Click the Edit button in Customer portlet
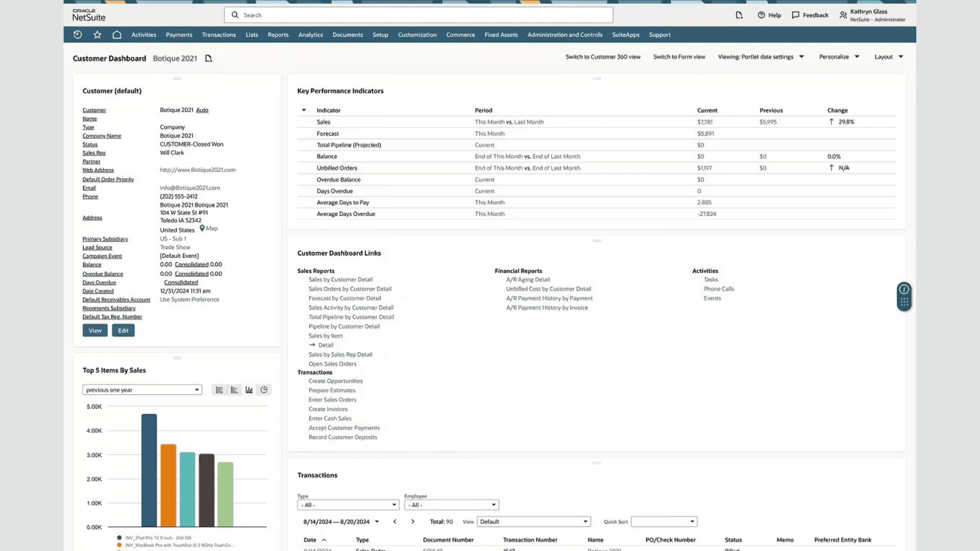The image size is (980, 551). [123, 331]
